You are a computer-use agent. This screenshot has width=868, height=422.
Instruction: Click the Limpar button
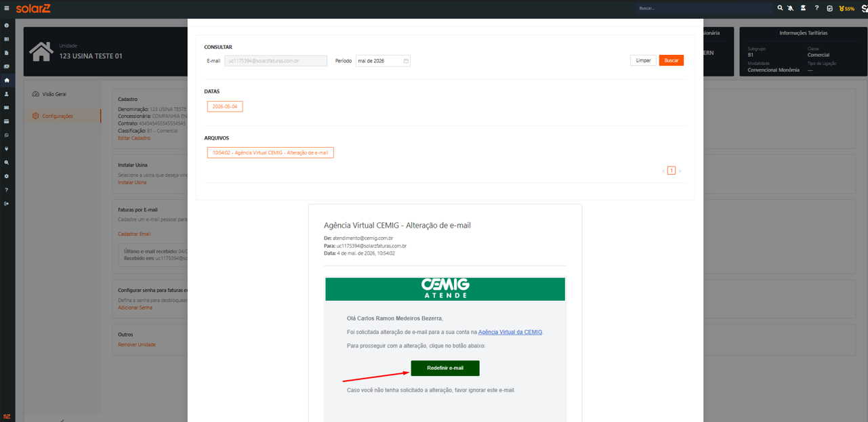point(643,60)
